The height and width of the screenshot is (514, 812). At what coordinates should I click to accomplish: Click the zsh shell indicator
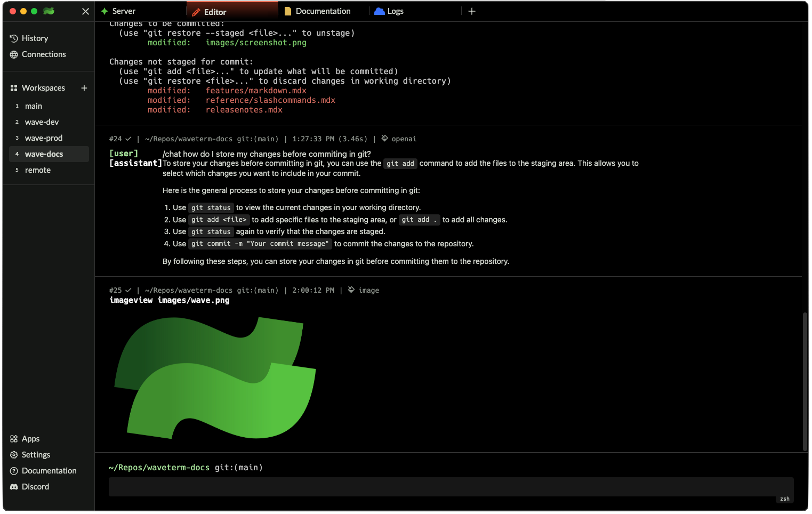tap(785, 499)
